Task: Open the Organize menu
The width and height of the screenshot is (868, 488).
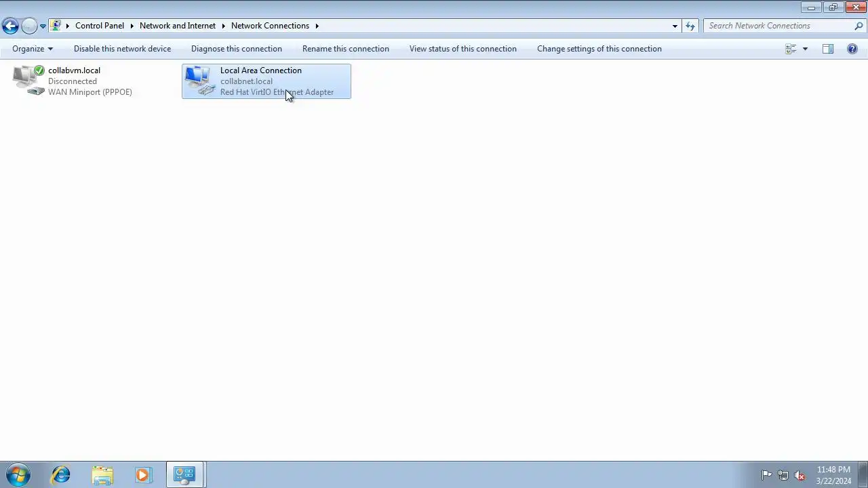Action: point(32,49)
